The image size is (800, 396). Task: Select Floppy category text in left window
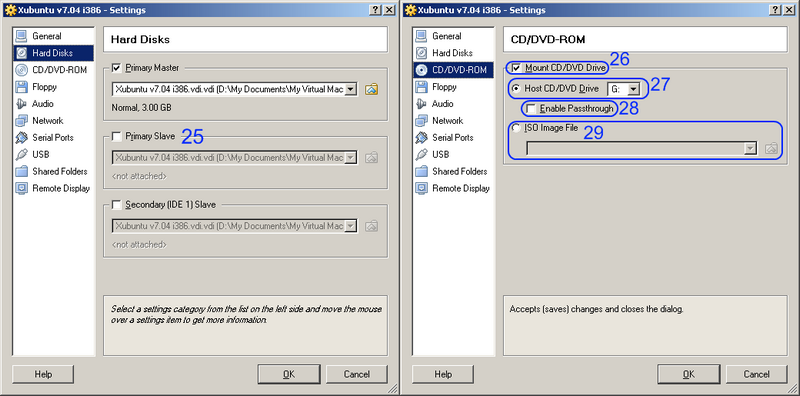[44, 87]
